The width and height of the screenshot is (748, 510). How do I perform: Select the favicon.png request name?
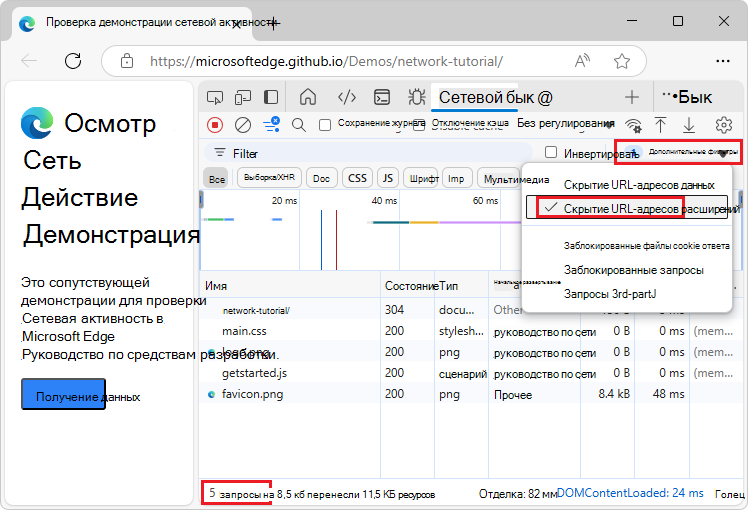(252, 394)
